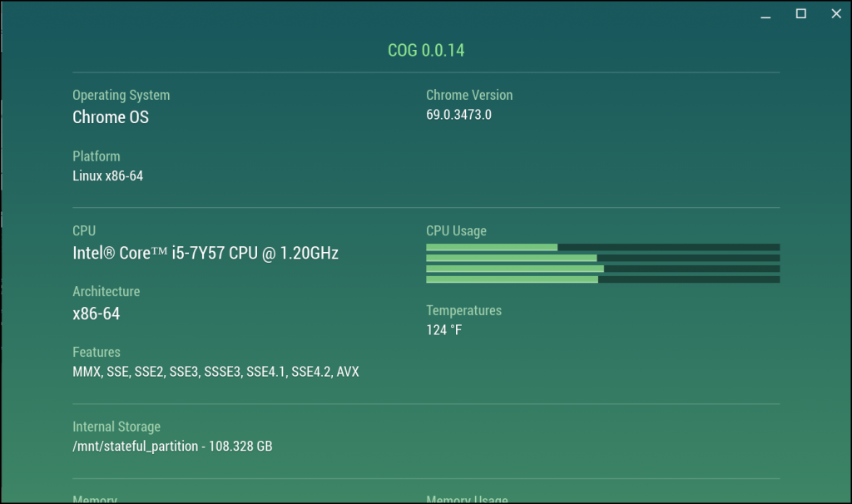Click the first CPU usage bar
The width and height of the screenshot is (852, 504).
click(x=603, y=247)
